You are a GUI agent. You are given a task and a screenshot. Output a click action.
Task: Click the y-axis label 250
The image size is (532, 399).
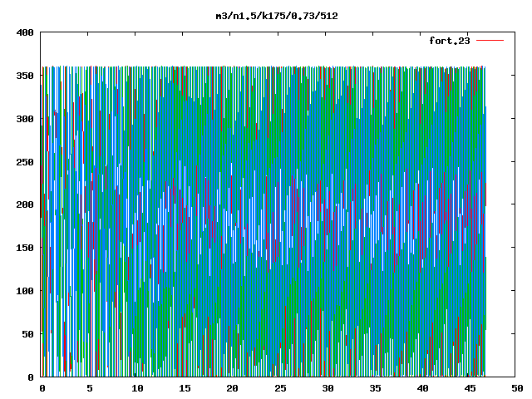tap(25, 162)
